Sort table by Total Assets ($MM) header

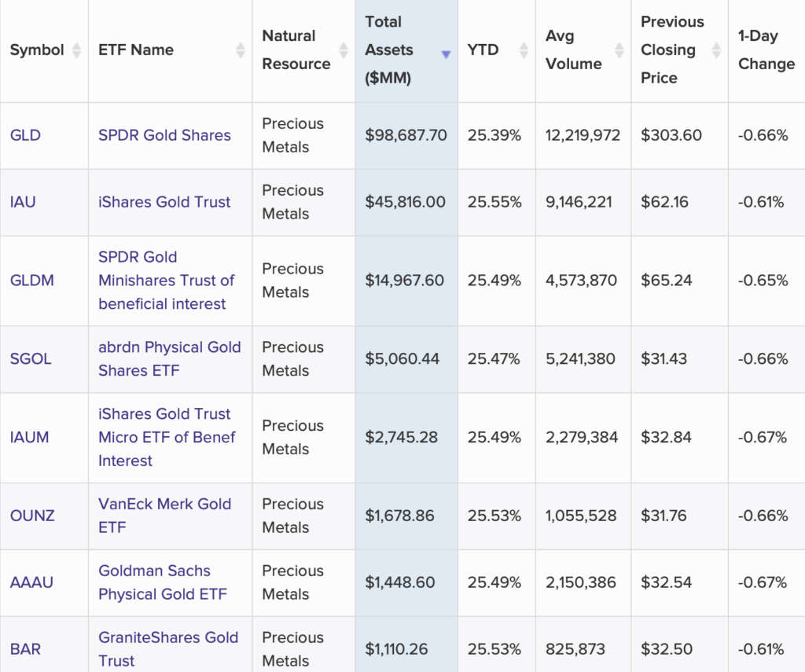point(388,50)
